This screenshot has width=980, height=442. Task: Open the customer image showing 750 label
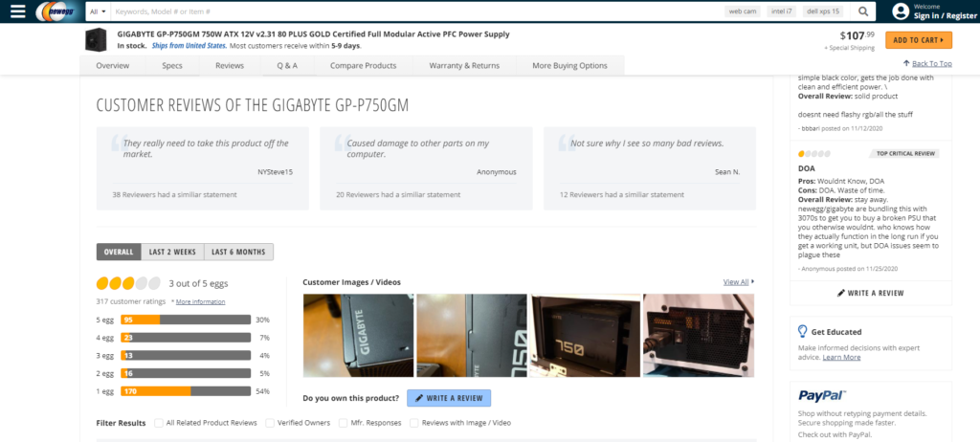coord(586,336)
